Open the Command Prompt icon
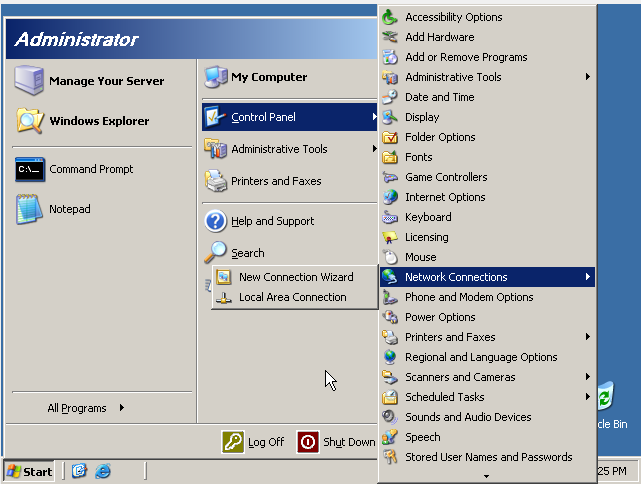Image resolution: width=641 pixels, height=484 pixels. point(30,169)
